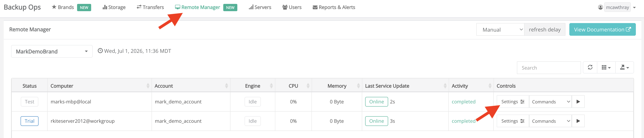
Task: Open the column visibility grid icon
Action: (606, 68)
